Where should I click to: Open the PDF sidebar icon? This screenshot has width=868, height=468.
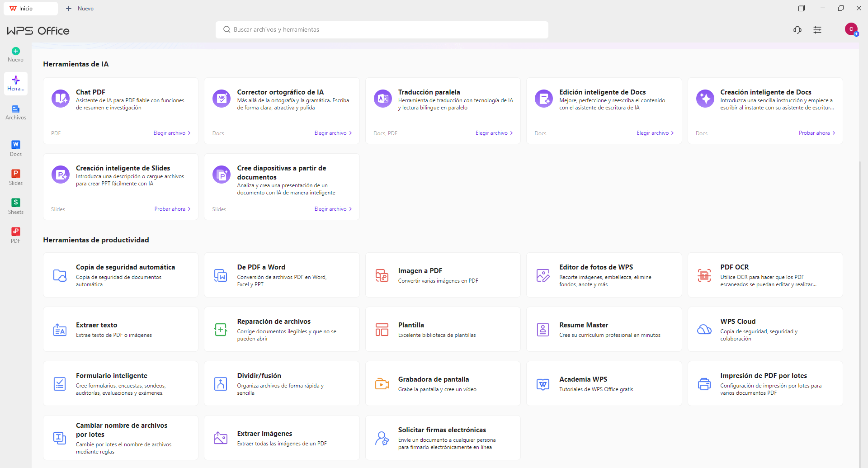16,235
